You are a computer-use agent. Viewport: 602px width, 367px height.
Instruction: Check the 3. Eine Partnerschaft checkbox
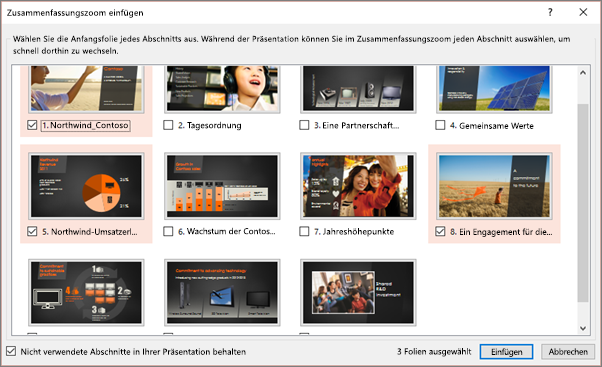point(304,125)
